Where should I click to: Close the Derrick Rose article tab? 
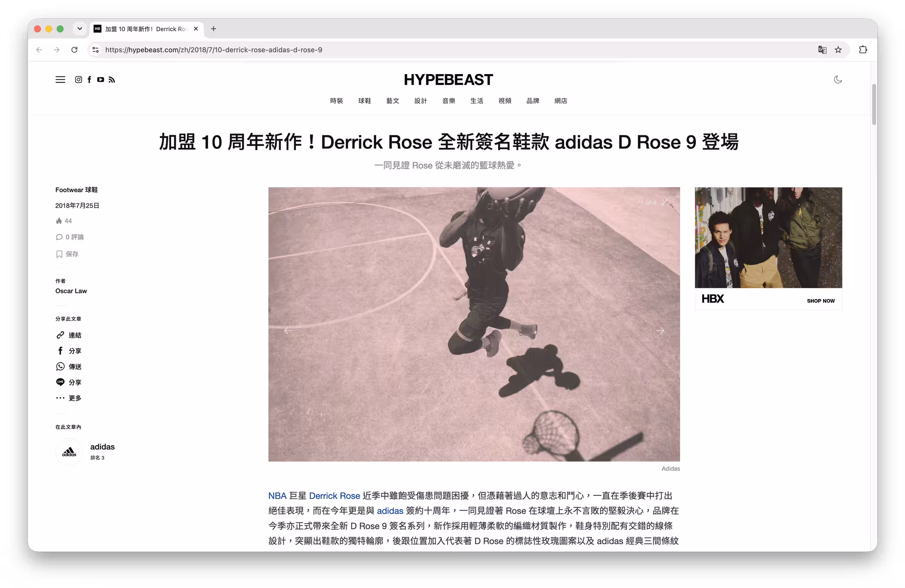196,29
